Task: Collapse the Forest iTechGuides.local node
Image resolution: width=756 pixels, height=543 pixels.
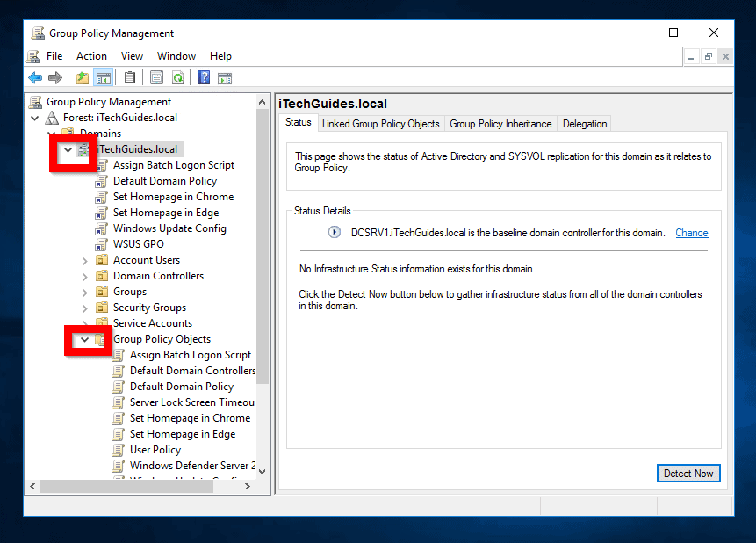Action: [x=34, y=117]
